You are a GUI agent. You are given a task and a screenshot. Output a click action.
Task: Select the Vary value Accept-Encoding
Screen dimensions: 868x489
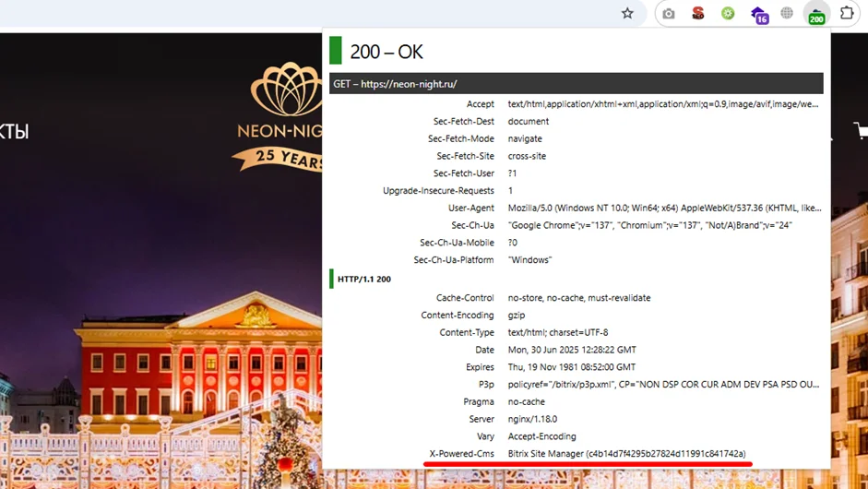[542, 436]
